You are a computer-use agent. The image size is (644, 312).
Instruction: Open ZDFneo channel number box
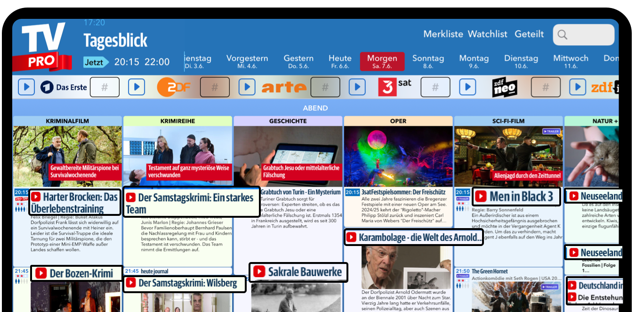click(x=546, y=87)
